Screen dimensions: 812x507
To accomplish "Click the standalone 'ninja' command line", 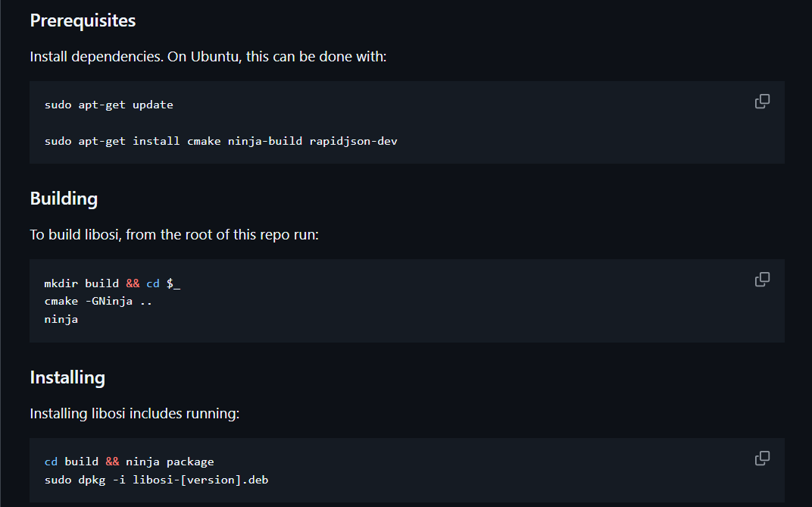I will click(61, 319).
